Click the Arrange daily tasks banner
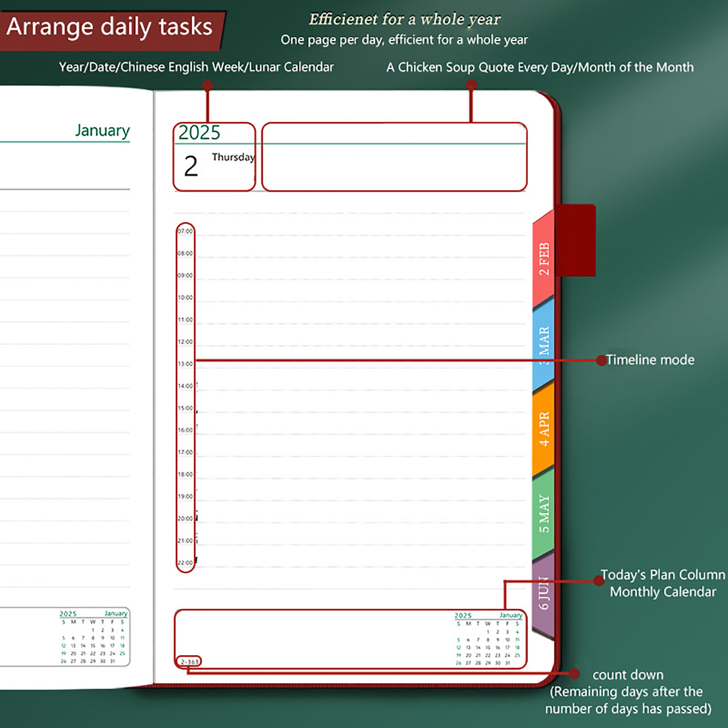The image size is (728, 728). pyautogui.click(x=110, y=27)
